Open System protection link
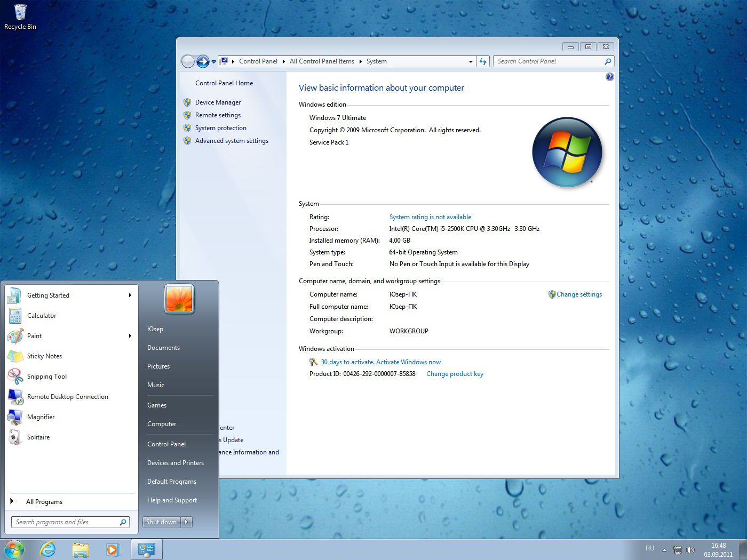Screen dimensions: 747x560 tap(221, 128)
